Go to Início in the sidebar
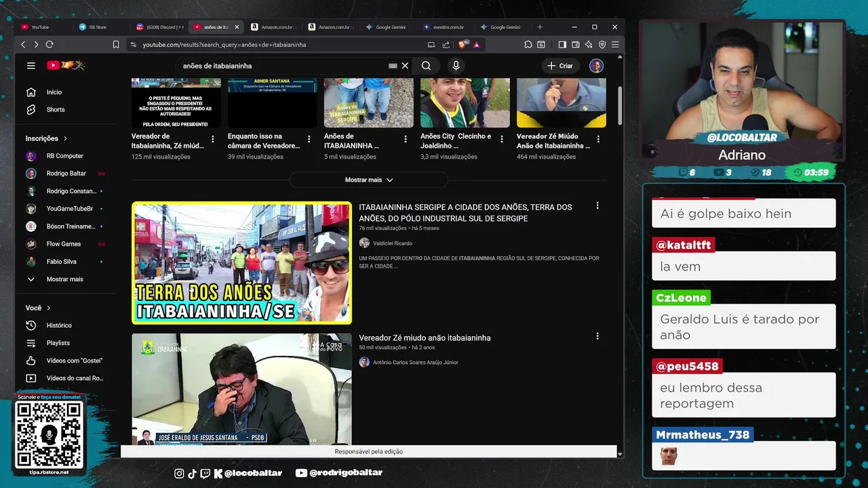Screen dimensions: 868x488 coord(65,92)
